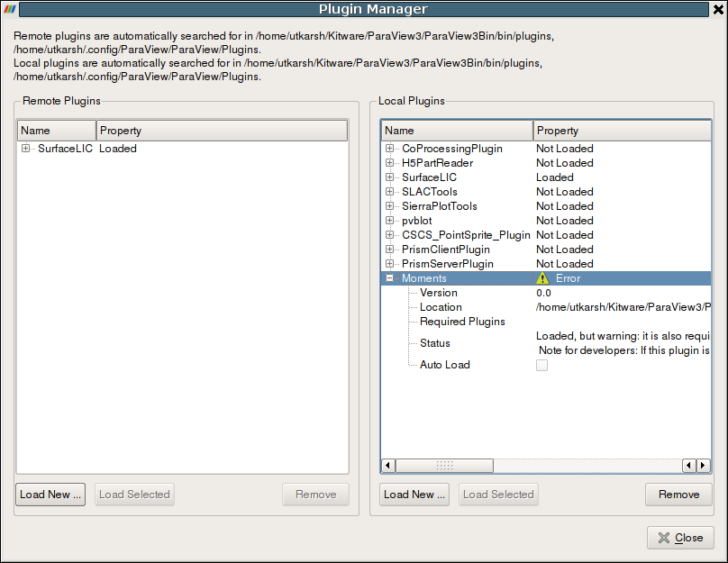728x563 pixels.
Task: Click the Close button
Action: [x=680, y=538]
